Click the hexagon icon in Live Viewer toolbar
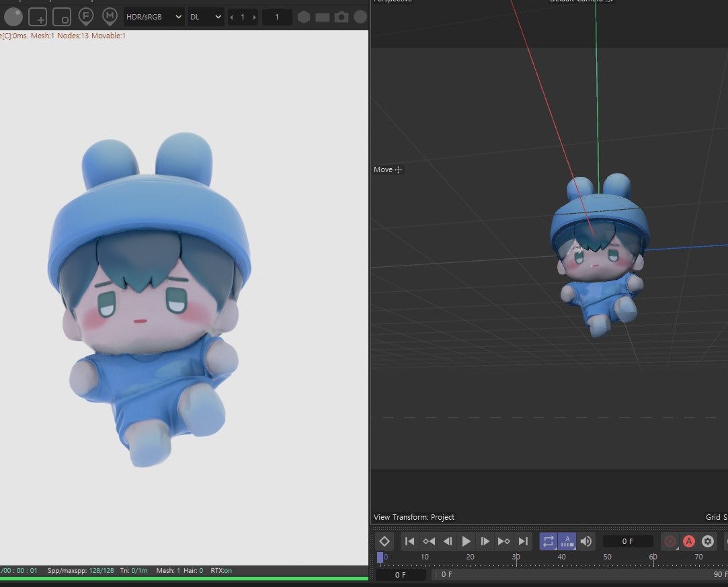 click(304, 17)
